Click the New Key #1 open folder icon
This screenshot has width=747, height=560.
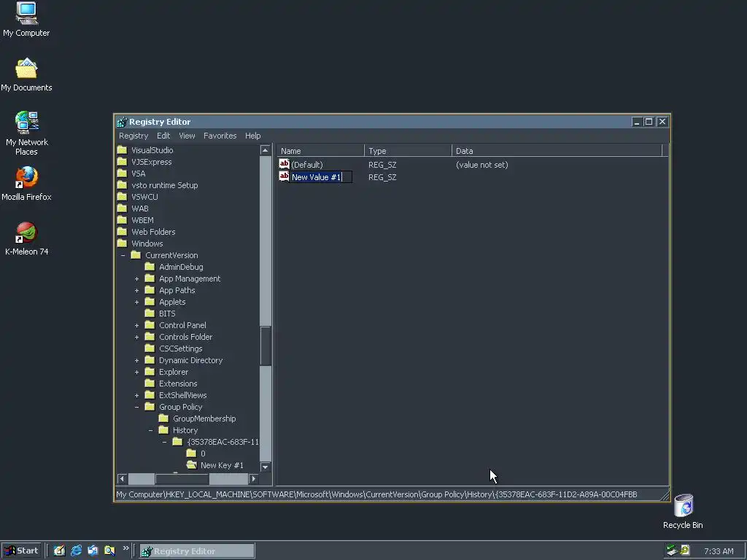(x=192, y=465)
